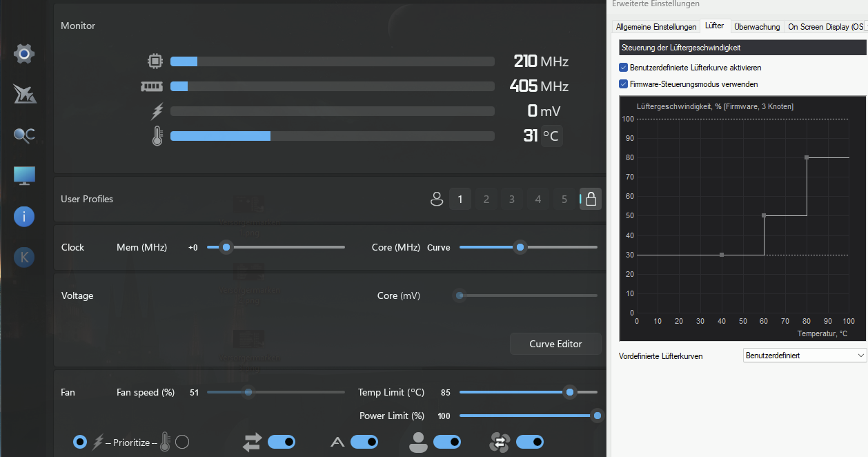Click the auto fan 'A' icon

pyautogui.click(x=337, y=442)
